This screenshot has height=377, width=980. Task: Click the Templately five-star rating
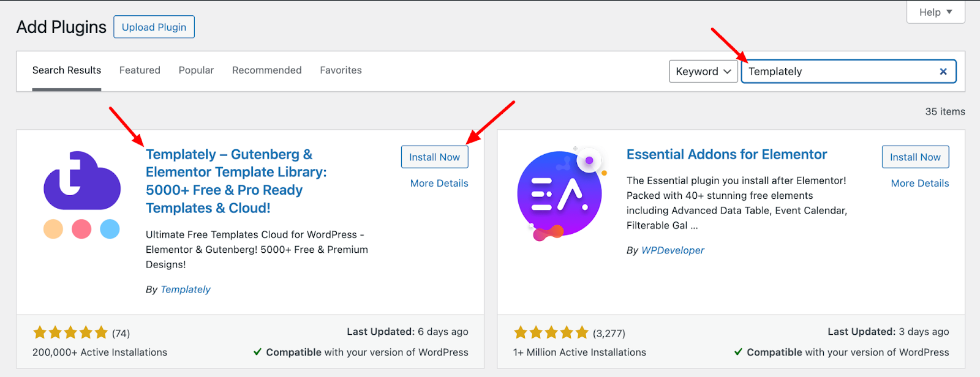click(70, 333)
